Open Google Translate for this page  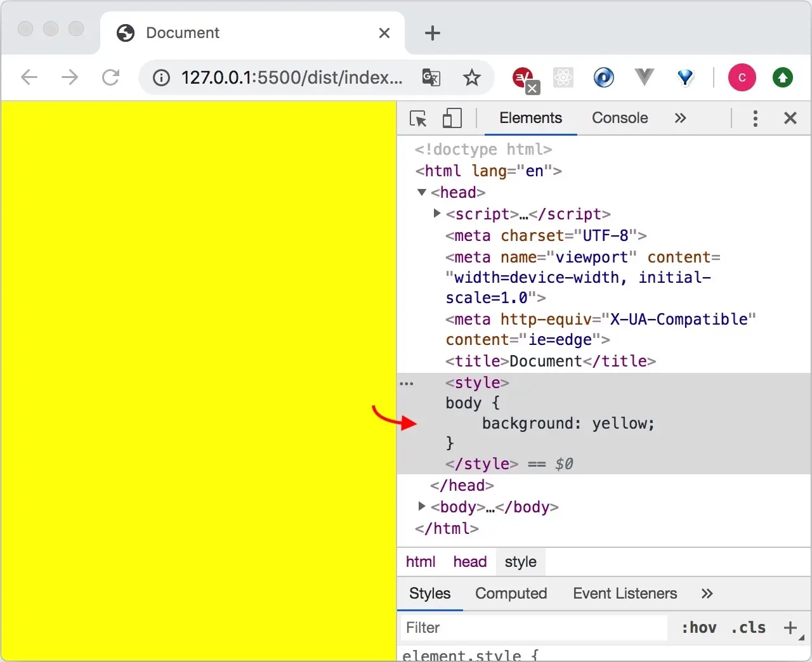pos(431,77)
